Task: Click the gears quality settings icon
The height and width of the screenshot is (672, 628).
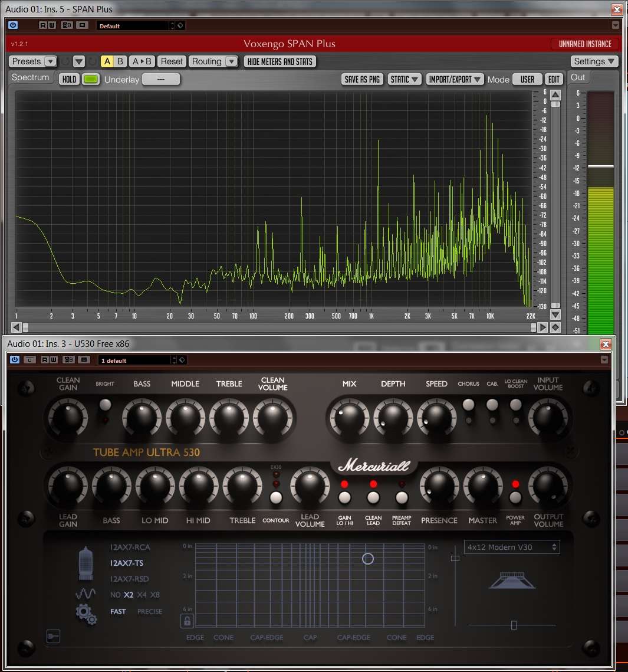Action: coord(86,614)
